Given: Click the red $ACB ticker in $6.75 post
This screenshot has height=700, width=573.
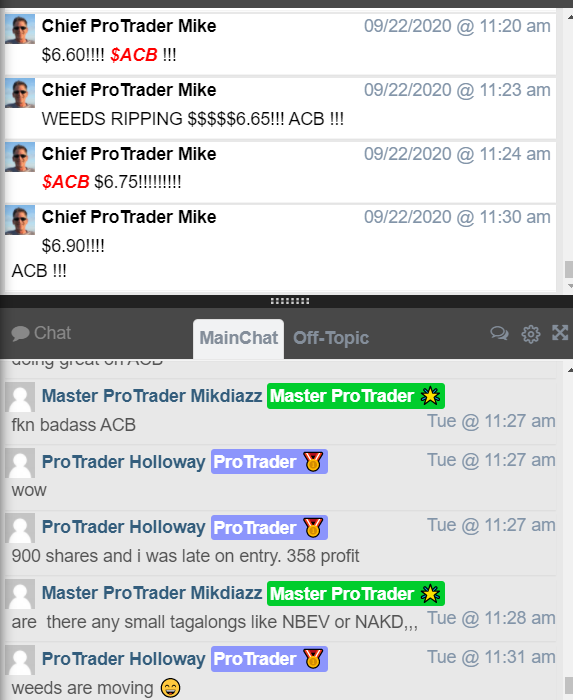Looking at the screenshot, I should 66,182.
